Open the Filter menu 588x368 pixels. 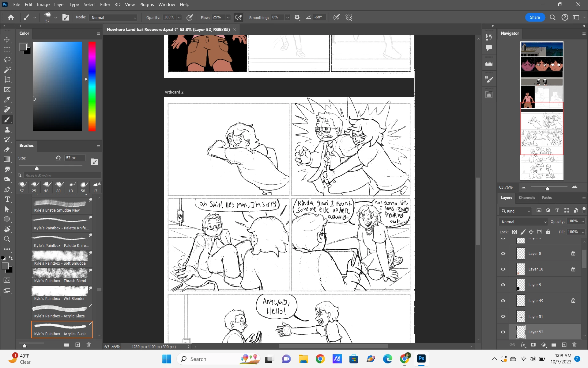(x=105, y=5)
